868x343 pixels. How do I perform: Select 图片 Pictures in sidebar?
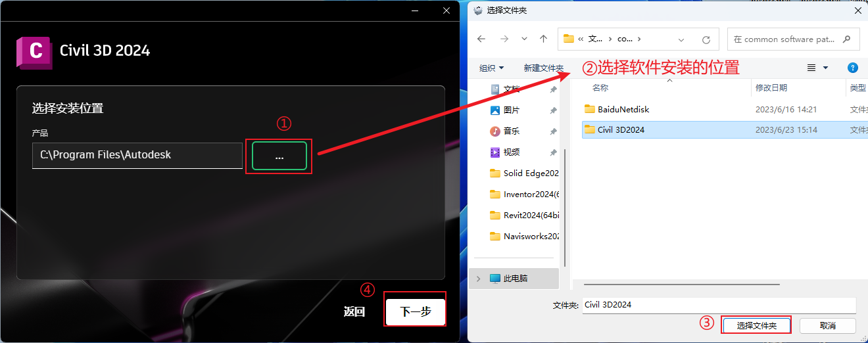click(x=512, y=110)
